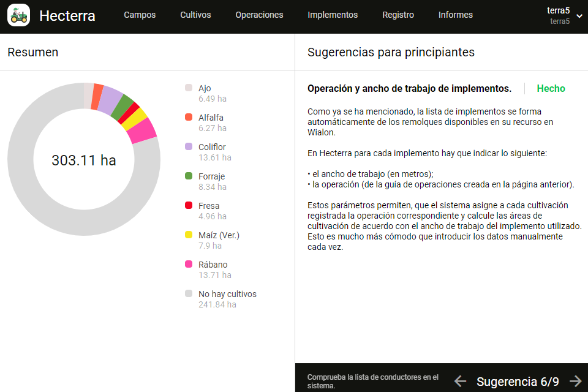Screen dimensions: 588x392
Task: Go to next suggestion arrow
Action: tap(575, 381)
